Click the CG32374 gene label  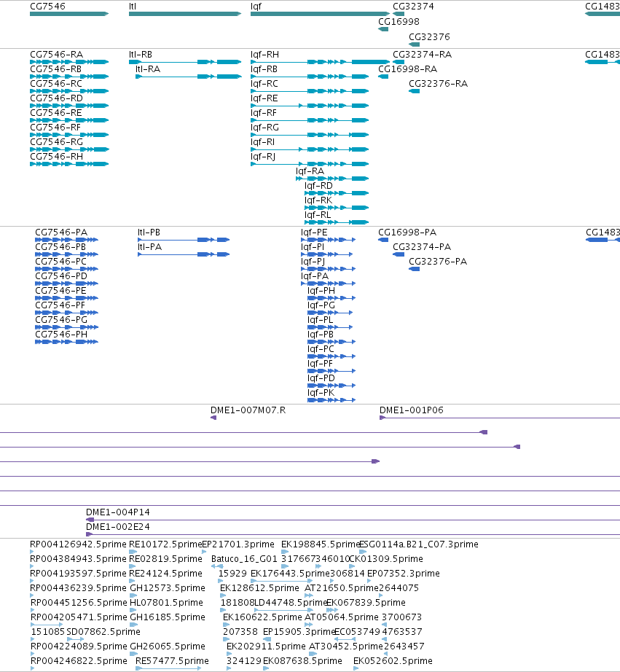(413, 7)
